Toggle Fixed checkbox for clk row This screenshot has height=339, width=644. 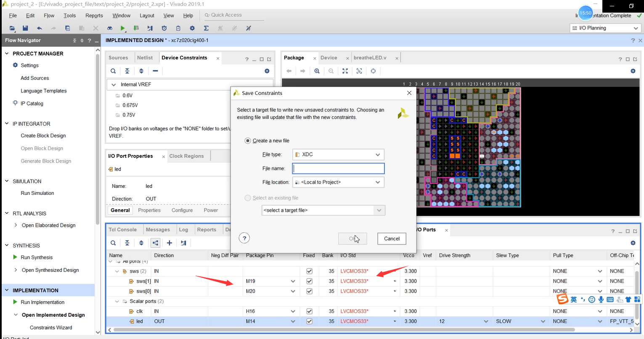(x=309, y=311)
